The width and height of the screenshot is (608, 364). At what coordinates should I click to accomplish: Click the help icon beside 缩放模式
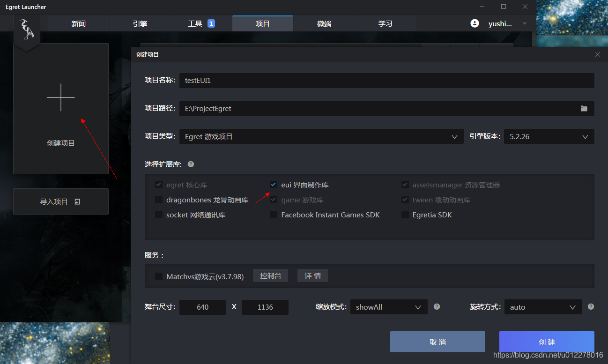(x=436, y=307)
